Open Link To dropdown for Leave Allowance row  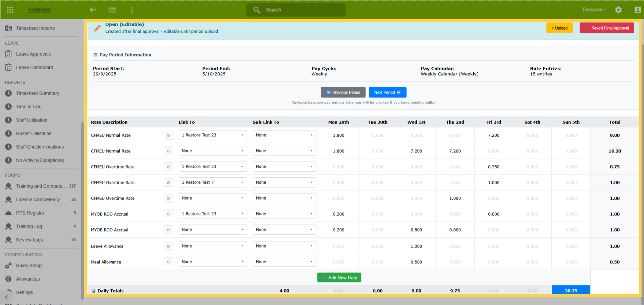point(213,246)
